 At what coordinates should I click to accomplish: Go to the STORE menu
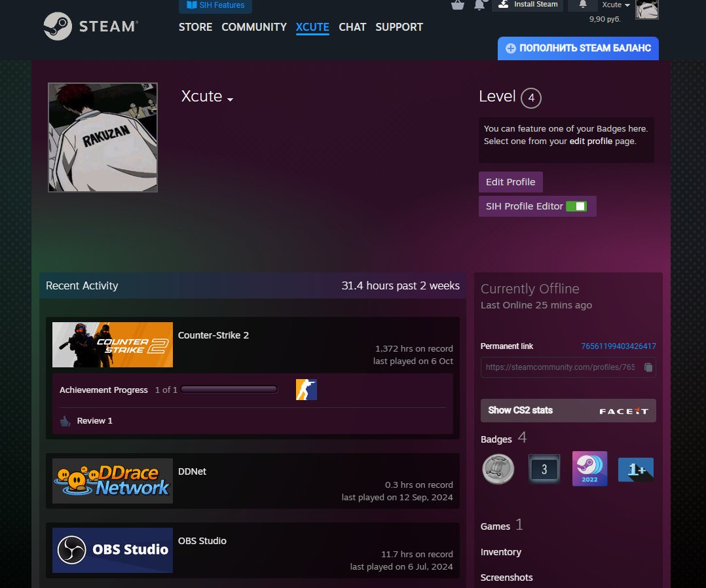[195, 27]
